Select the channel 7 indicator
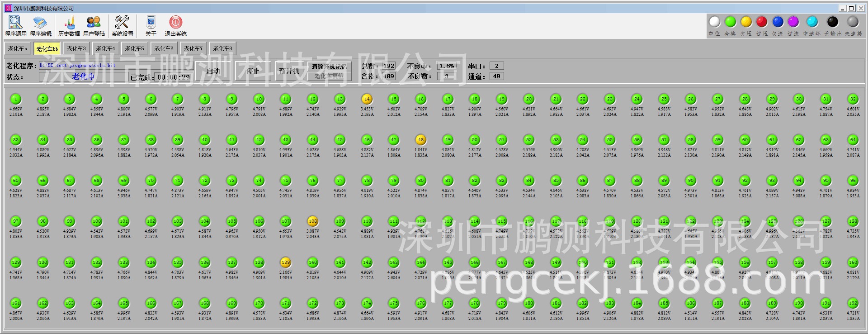The width and height of the screenshot is (868, 334). (178, 99)
